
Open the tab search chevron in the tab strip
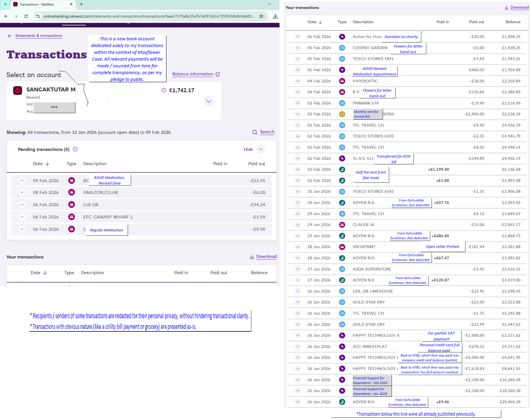(x=5, y=4)
